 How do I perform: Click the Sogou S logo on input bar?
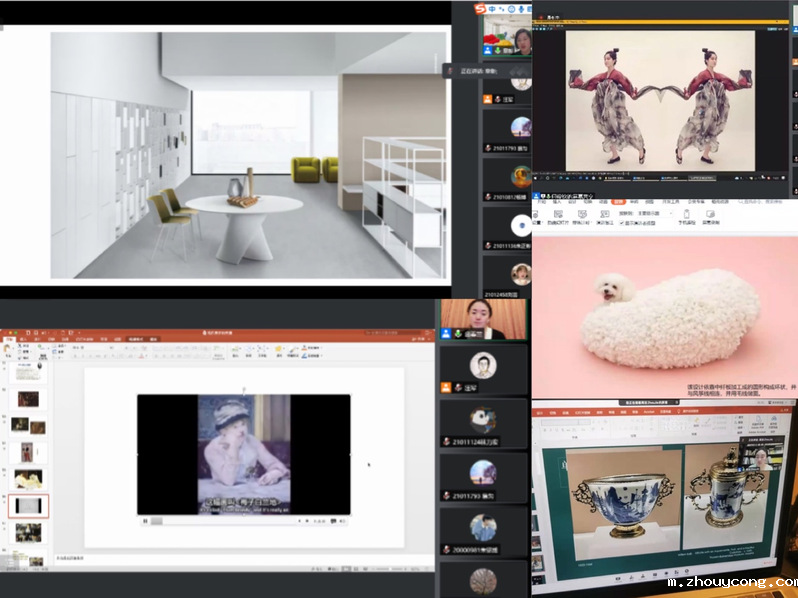(x=479, y=9)
